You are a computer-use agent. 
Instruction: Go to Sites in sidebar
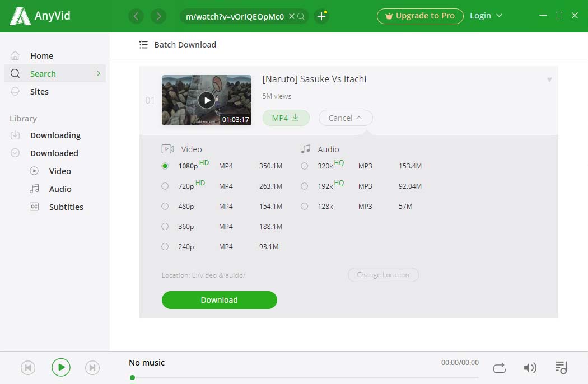tap(39, 92)
